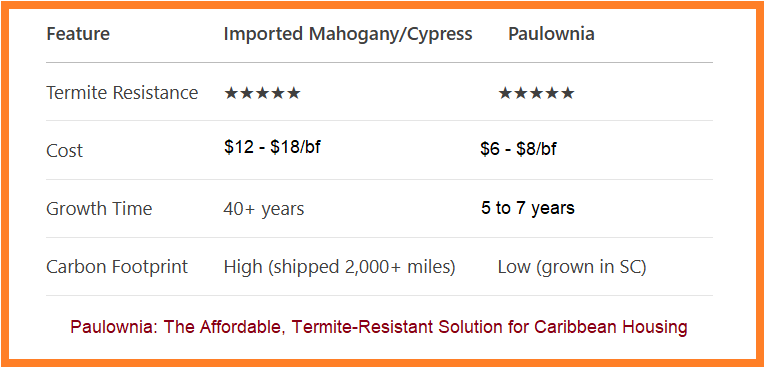Screen dimensions: 764x367
Task: Click the Mahogany five-star termite rating
Action: (262, 93)
